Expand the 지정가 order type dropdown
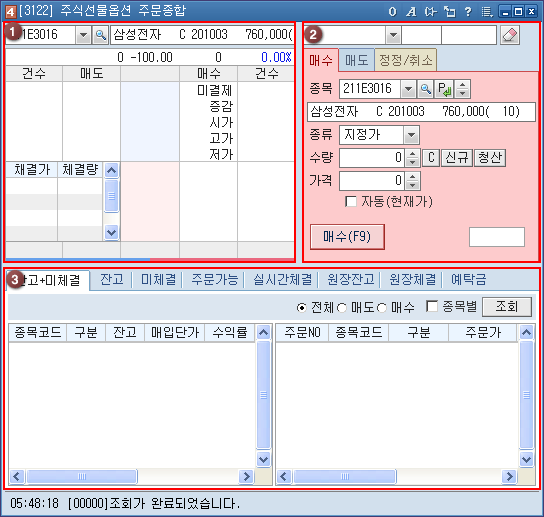Image resolution: width=544 pixels, height=517 pixels. [x=411, y=135]
